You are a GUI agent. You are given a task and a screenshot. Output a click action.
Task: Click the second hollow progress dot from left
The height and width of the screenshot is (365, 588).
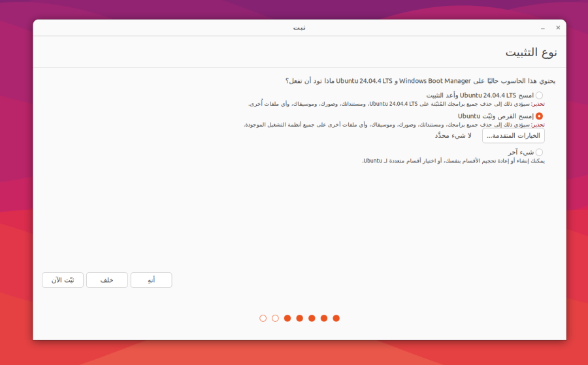point(275,318)
